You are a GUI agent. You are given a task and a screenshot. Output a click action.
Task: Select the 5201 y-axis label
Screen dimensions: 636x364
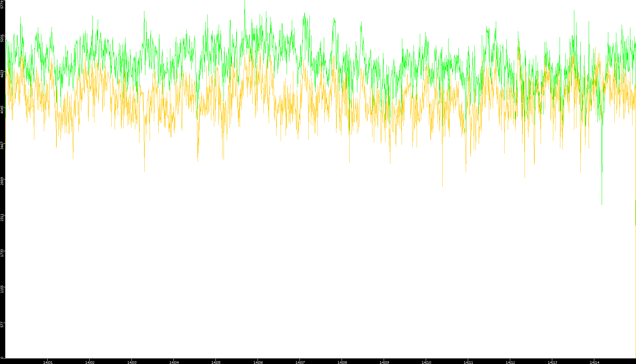[x=2, y=38]
